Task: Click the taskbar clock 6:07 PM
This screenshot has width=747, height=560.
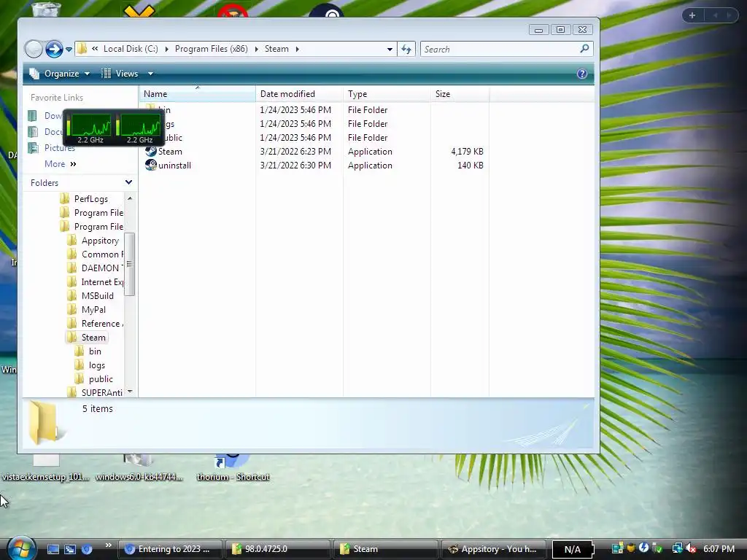Action: (x=719, y=548)
